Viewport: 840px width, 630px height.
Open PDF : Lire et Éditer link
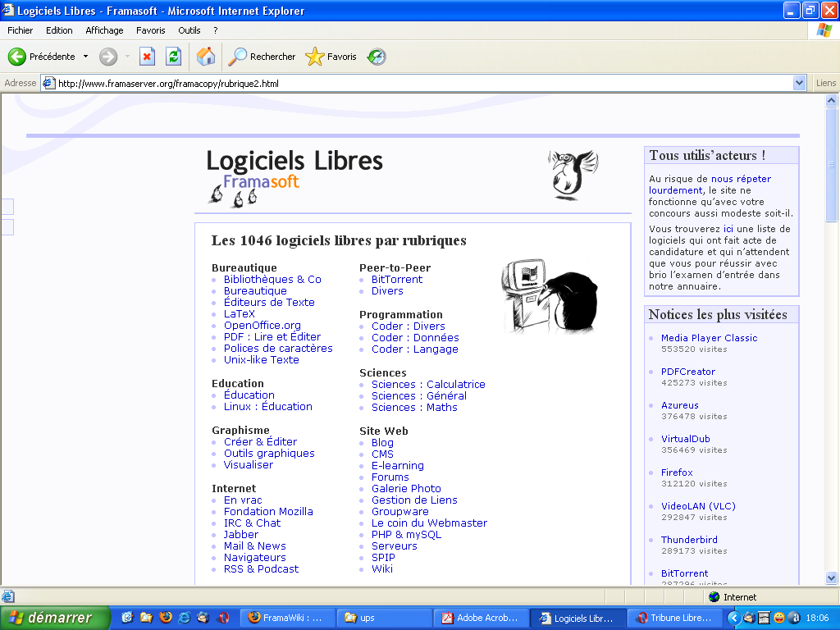(x=272, y=336)
